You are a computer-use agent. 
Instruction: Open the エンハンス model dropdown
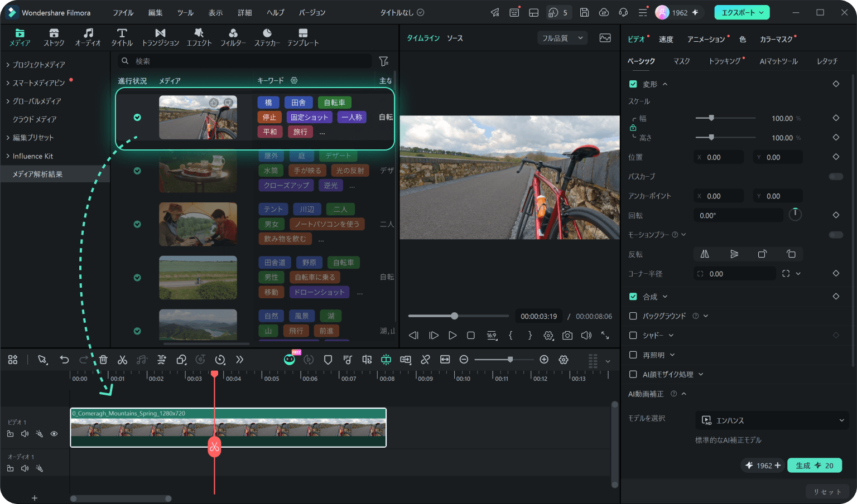coord(772,420)
